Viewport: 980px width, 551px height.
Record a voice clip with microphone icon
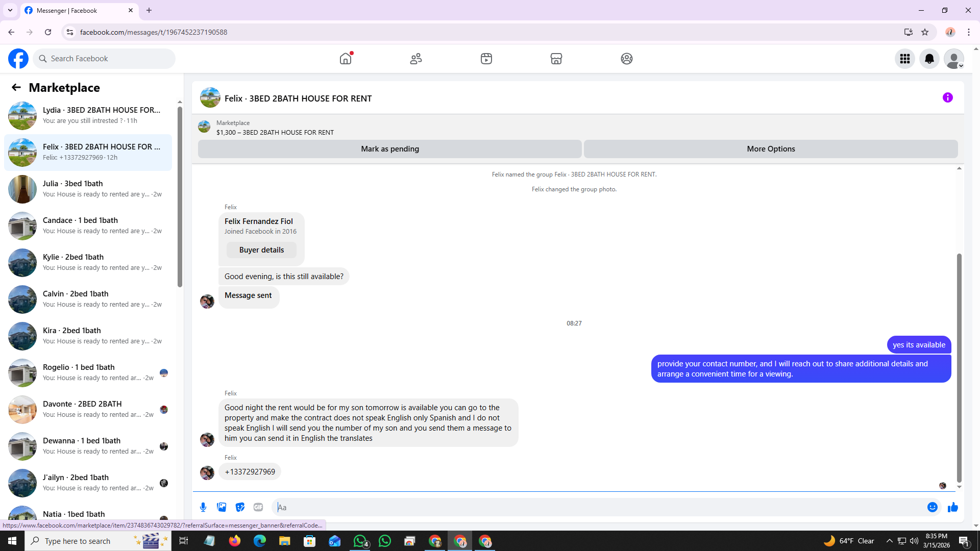click(203, 507)
